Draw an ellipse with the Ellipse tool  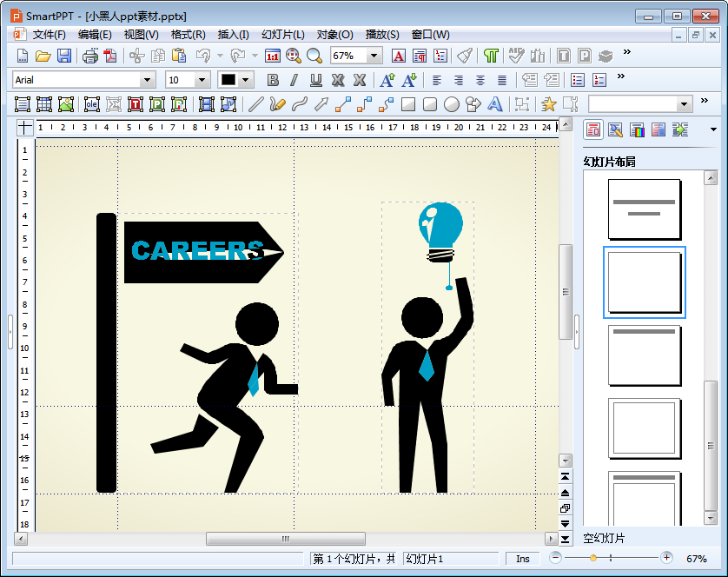coord(451,104)
